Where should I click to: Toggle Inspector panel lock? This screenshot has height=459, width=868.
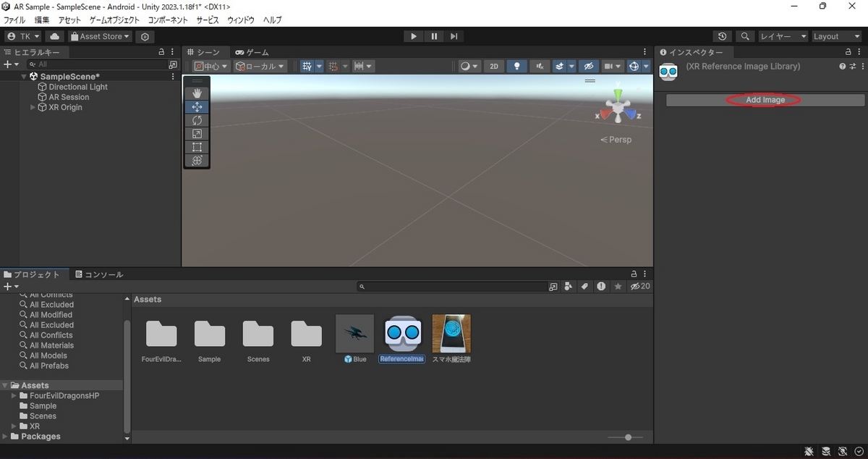click(x=848, y=52)
